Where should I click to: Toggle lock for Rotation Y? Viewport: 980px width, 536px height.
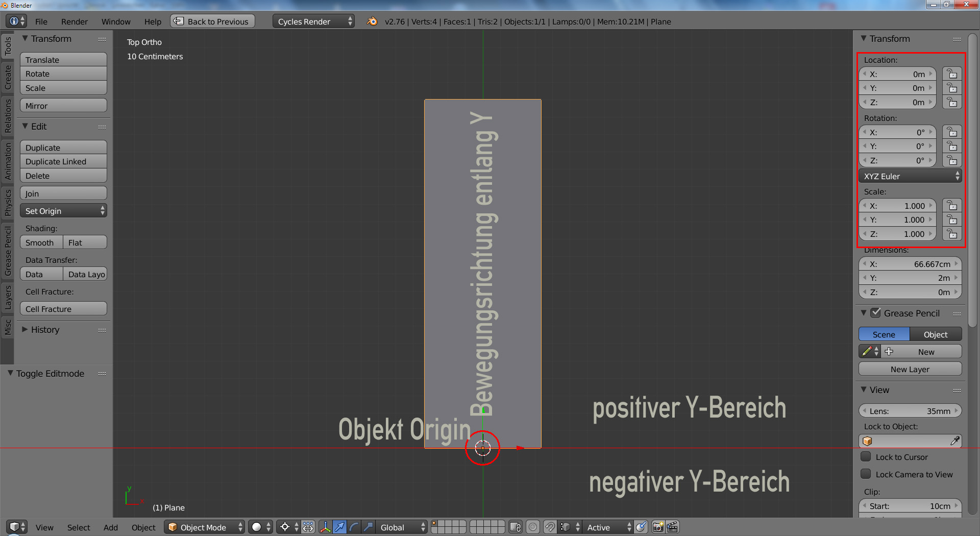(x=952, y=147)
